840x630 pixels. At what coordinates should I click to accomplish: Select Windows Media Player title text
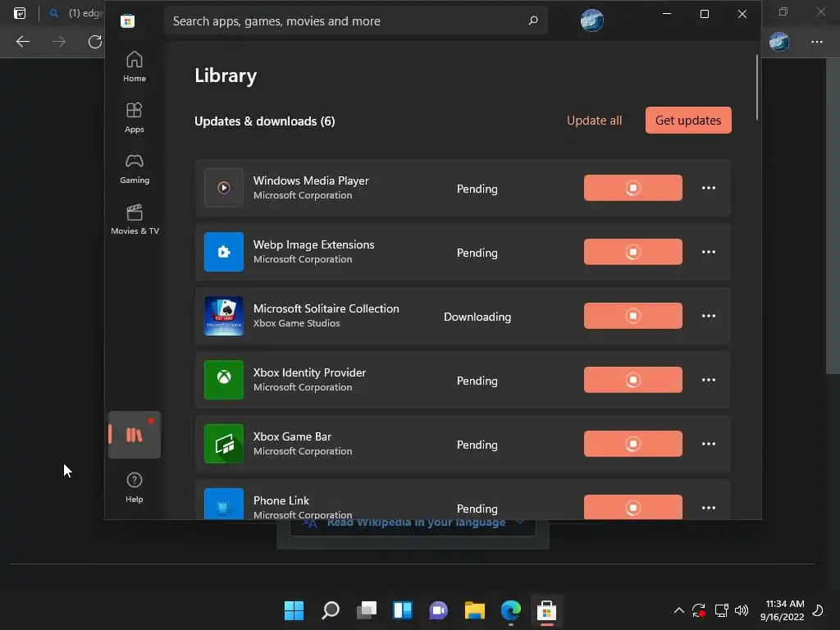click(311, 180)
